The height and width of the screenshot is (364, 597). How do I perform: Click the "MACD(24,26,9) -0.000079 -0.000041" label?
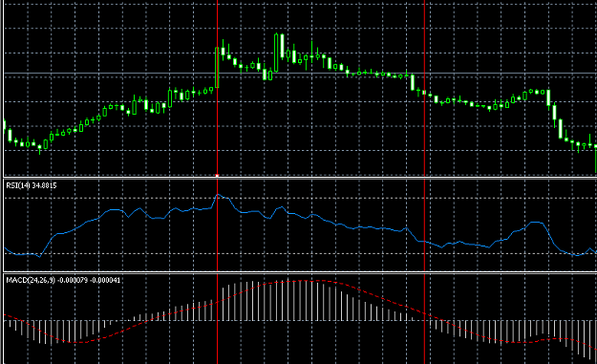(x=63, y=280)
